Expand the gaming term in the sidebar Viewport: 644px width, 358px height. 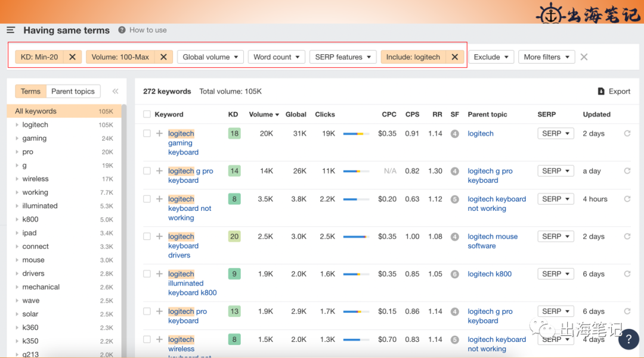[x=17, y=138]
